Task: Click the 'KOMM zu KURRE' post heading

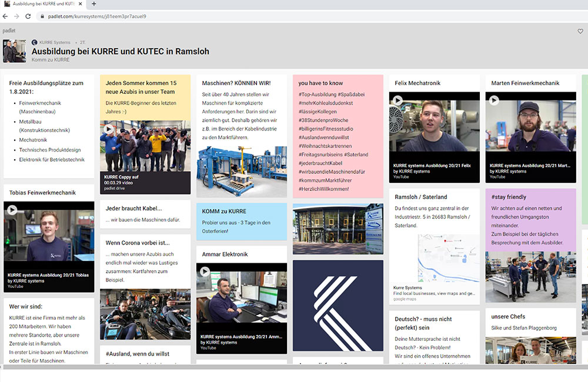Action: [x=224, y=212]
